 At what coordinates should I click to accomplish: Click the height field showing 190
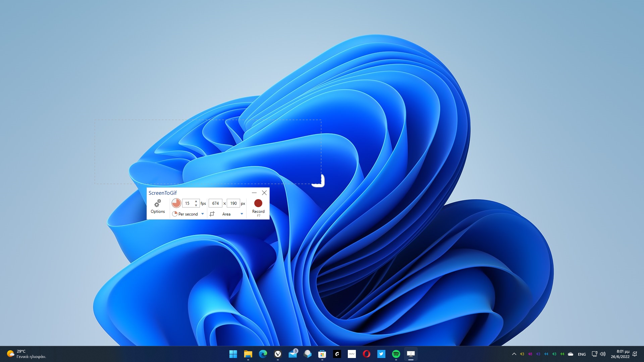pos(233,203)
